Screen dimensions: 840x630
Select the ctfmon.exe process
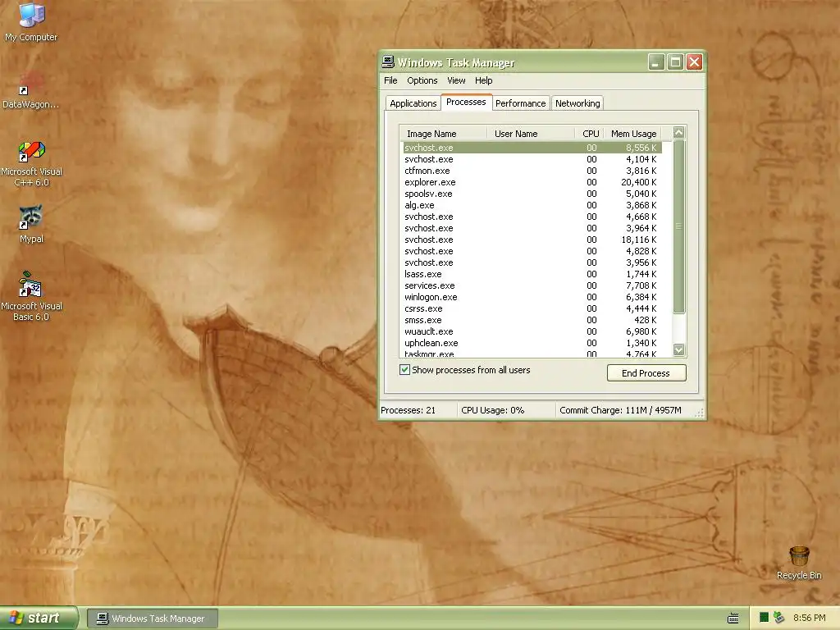[532, 171]
